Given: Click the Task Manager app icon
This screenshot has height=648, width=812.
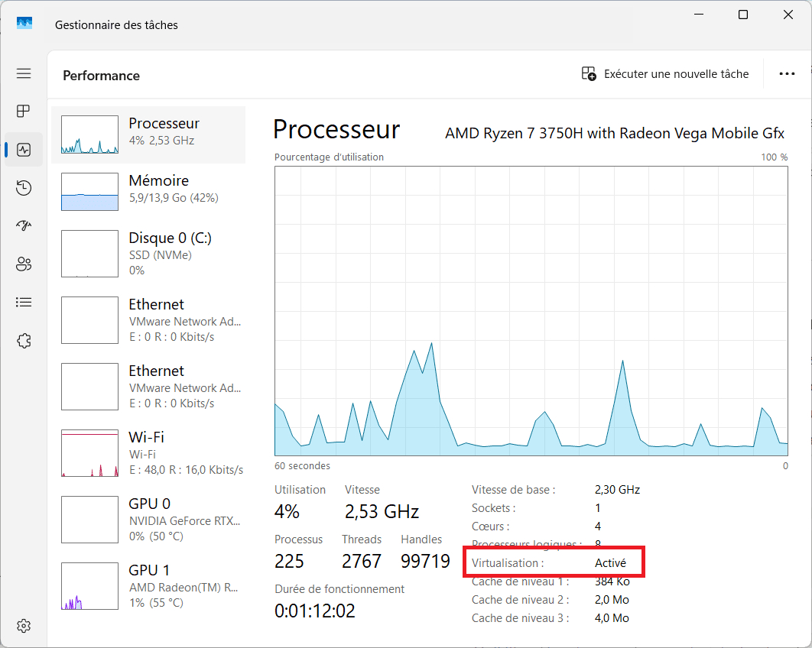Looking at the screenshot, I should coord(24,23).
